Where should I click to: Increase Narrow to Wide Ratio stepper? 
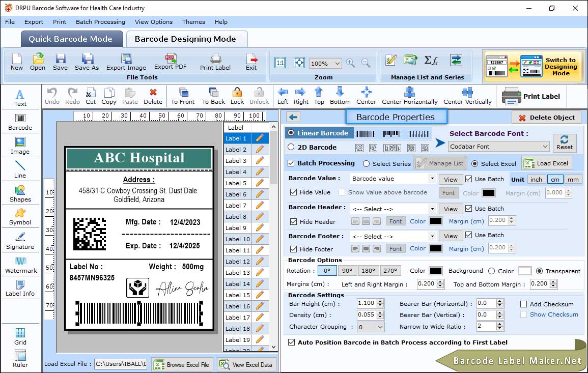point(500,324)
